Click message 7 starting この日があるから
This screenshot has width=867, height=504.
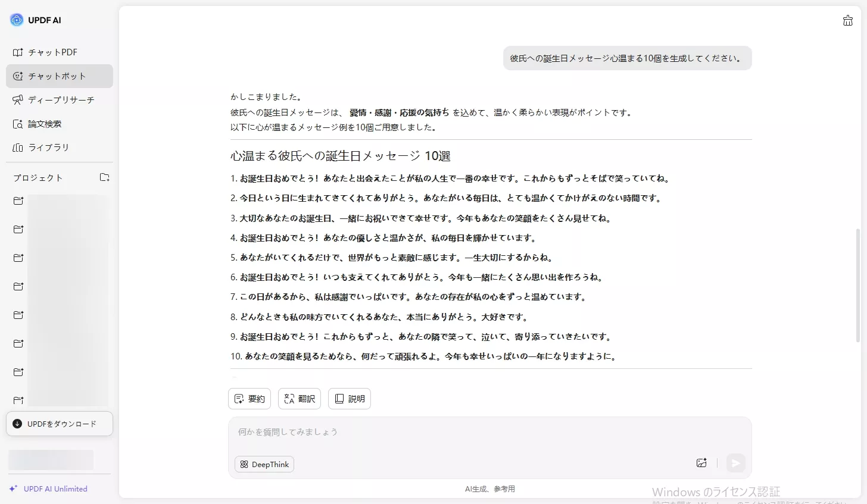click(x=409, y=297)
